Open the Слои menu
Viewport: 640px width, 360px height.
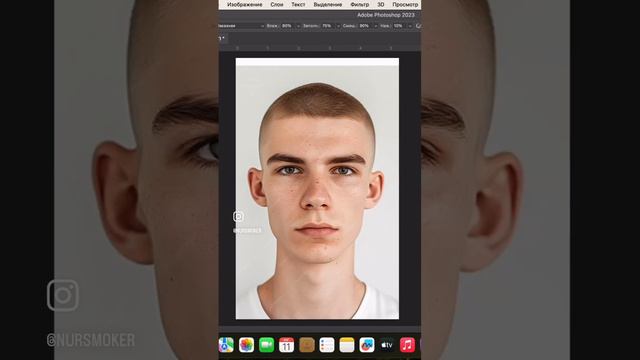click(277, 4)
